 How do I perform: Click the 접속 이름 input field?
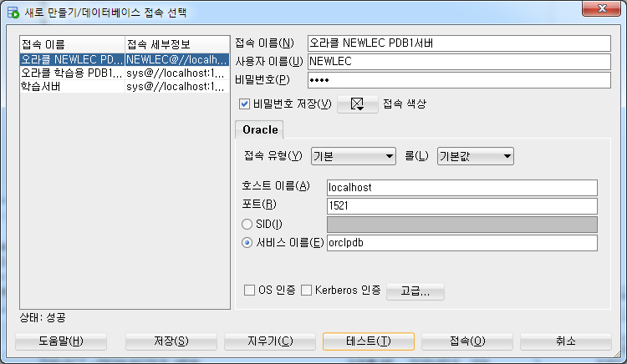[x=459, y=43]
